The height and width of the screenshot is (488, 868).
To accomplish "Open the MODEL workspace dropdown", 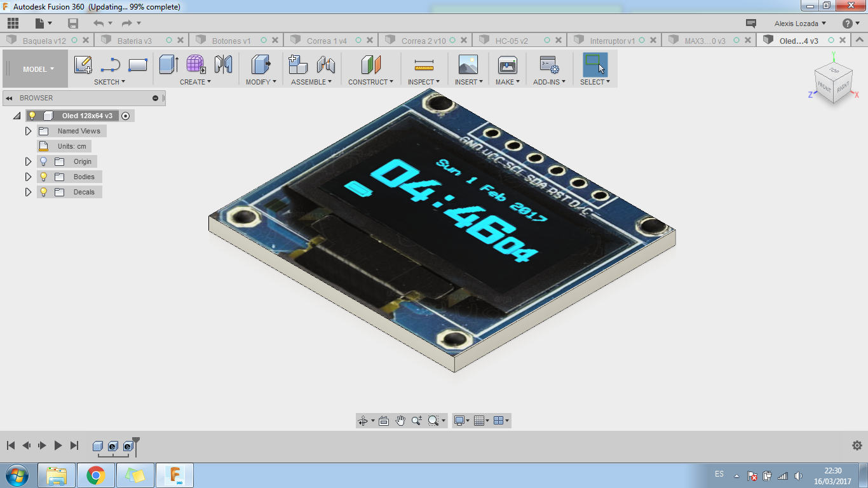I will [35, 70].
